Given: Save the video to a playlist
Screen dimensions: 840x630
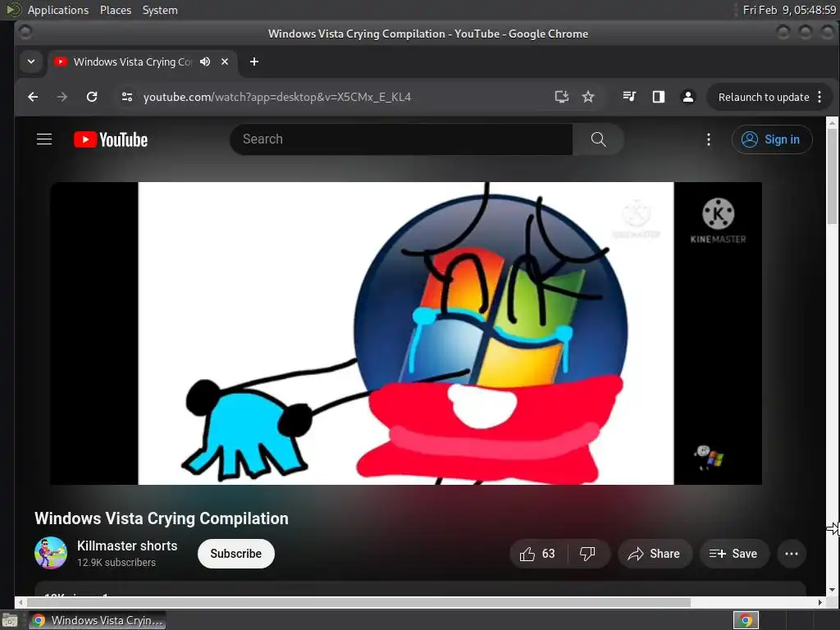Looking at the screenshot, I should (x=734, y=554).
